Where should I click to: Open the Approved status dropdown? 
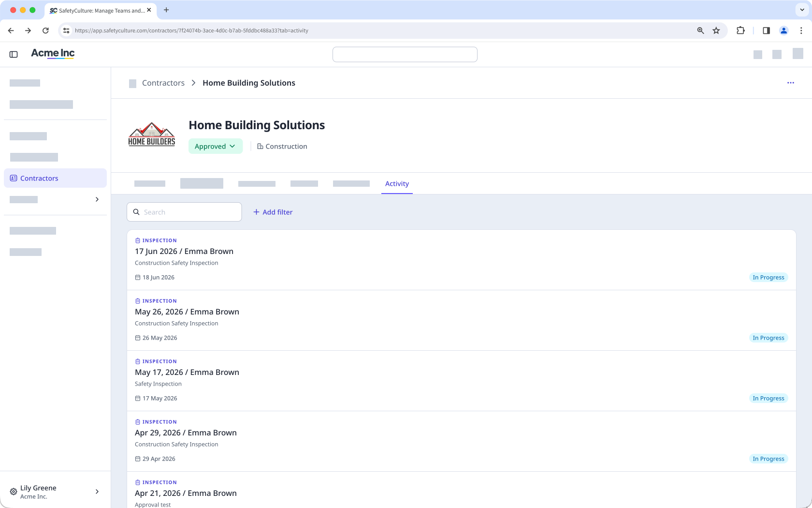point(216,146)
